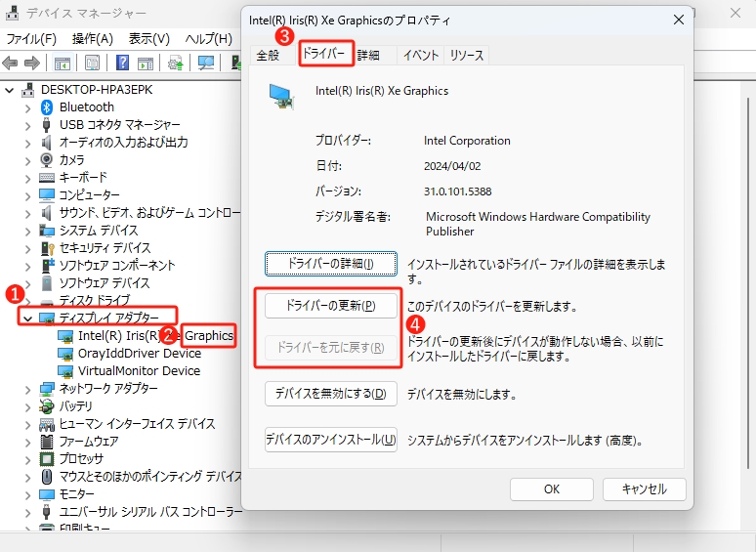This screenshot has height=552, width=756.
Task: Expand the ソフトウェア コンポーネント chevron
Action: tap(28, 266)
